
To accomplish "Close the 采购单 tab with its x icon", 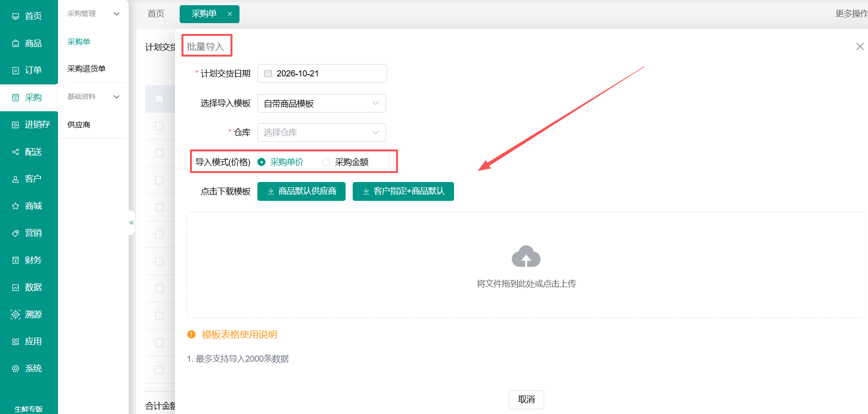I will coord(230,14).
